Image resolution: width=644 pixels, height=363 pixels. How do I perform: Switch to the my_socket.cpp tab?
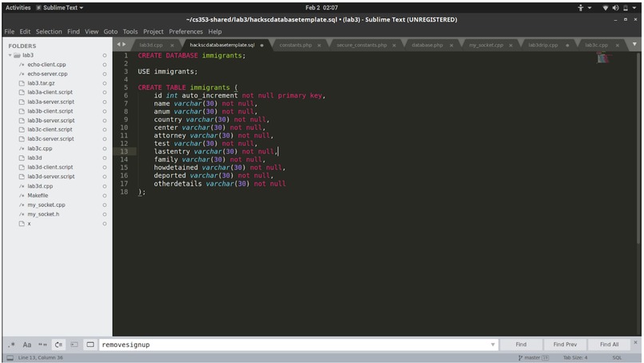(x=486, y=46)
